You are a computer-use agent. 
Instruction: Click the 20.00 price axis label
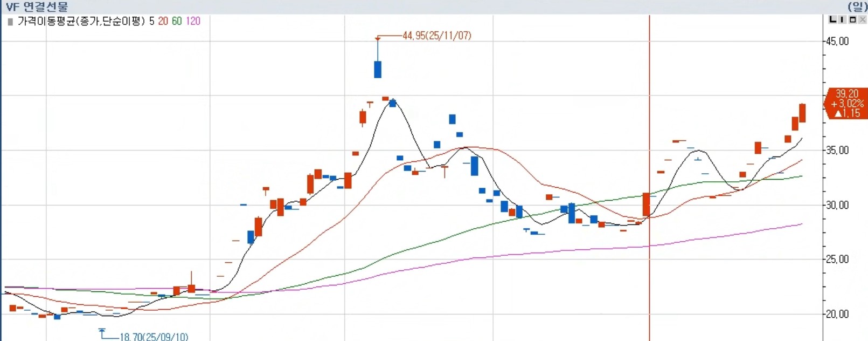click(x=837, y=314)
